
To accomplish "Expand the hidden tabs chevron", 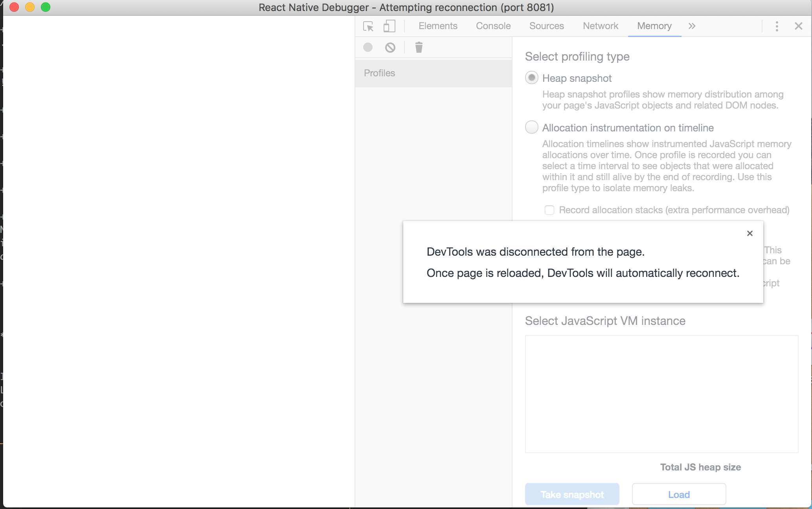I will point(692,26).
